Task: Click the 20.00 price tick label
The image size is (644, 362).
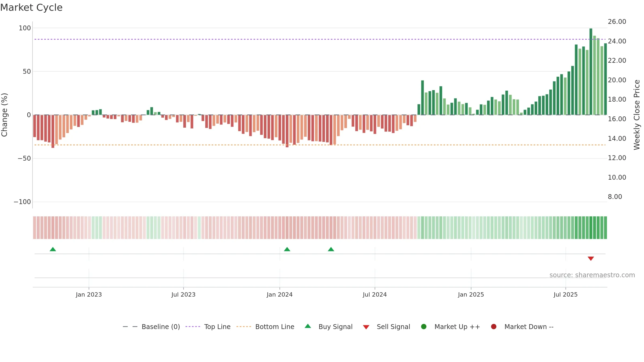Action: [x=617, y=80]
